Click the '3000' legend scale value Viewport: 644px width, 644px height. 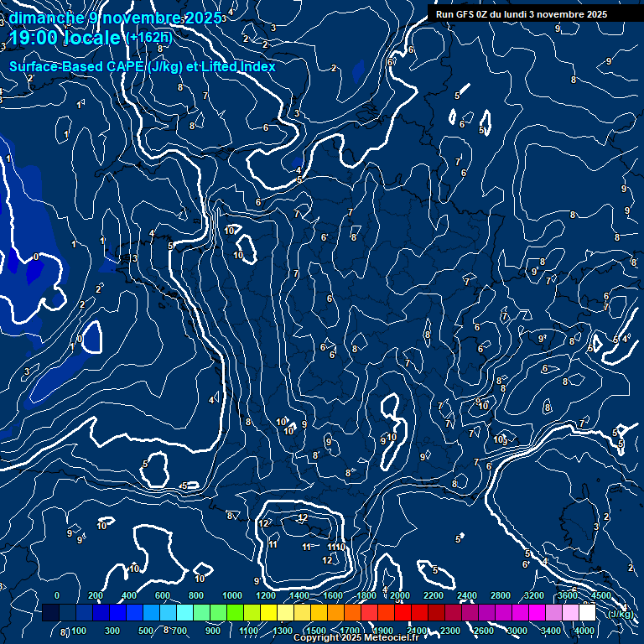pos(517,631)
